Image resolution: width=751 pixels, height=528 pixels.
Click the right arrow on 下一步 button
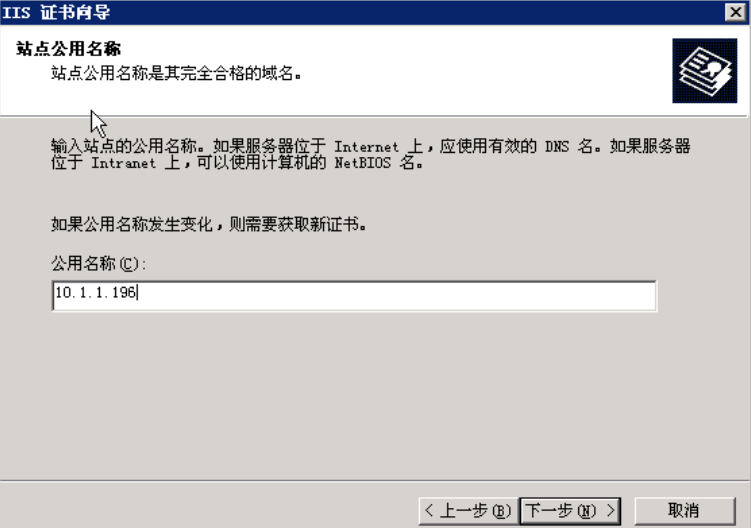611,510
